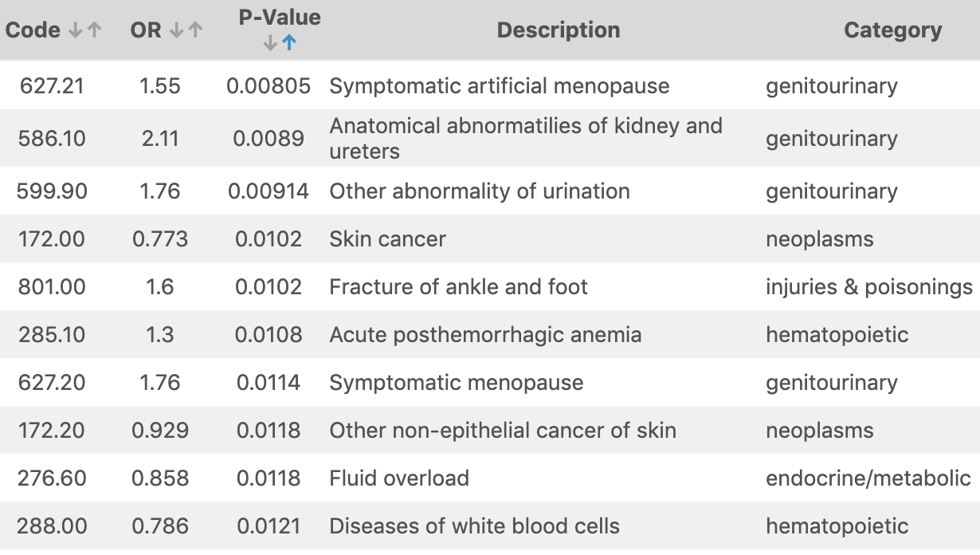The height and width of the screenshot is (555, 980).
Task: Click code 586.10 in the table
Action: [x=53, y=139]
